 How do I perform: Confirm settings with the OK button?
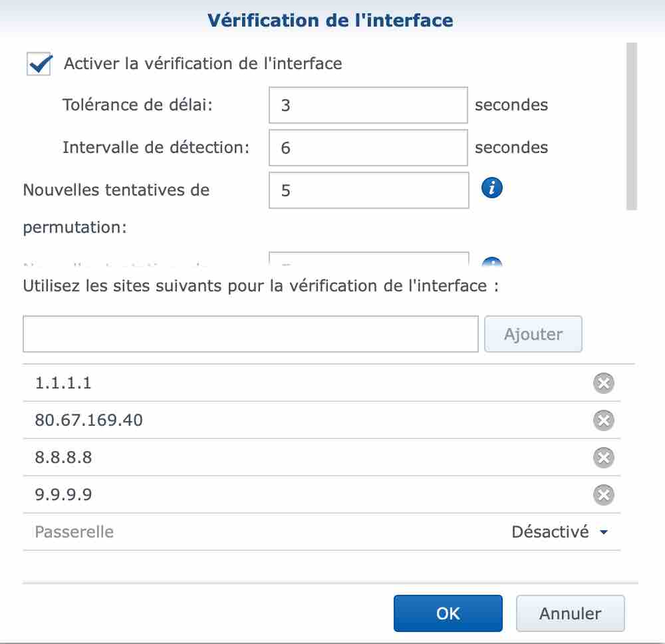(448, 613)
